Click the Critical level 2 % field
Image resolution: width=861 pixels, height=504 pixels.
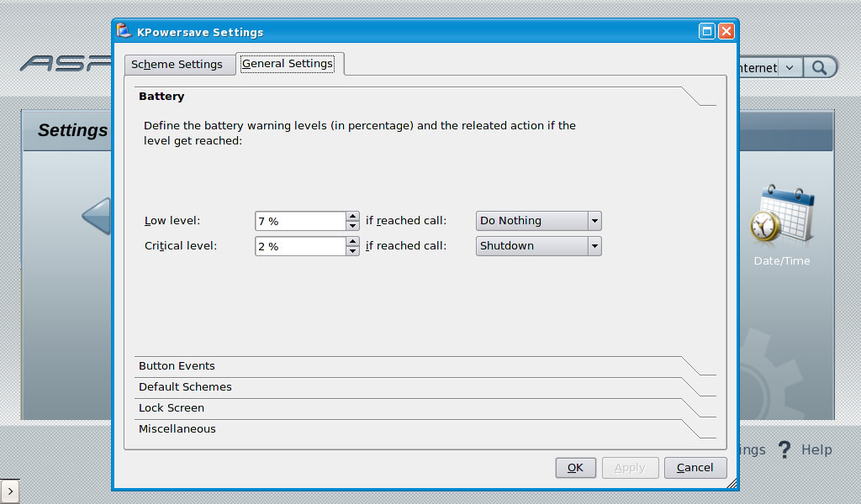point(300,246)
